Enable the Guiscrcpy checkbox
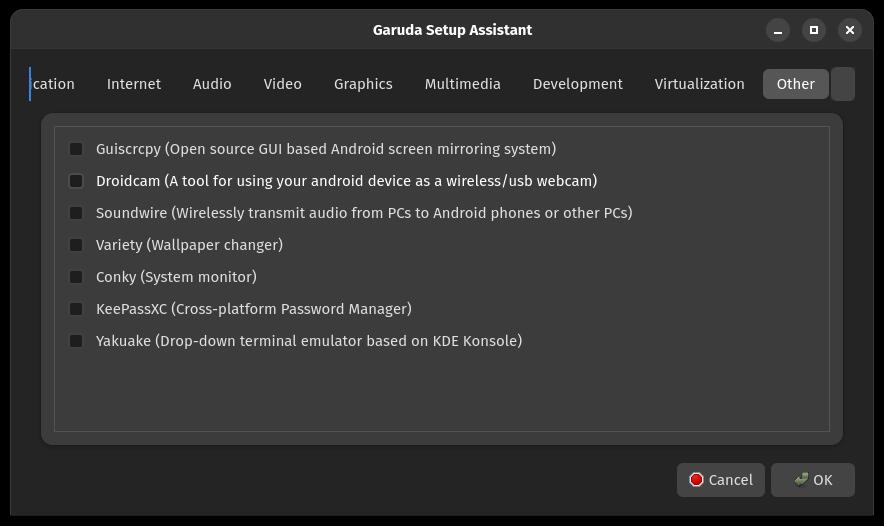This screenshot has width=884, height=526. click(x=76, y=149)
